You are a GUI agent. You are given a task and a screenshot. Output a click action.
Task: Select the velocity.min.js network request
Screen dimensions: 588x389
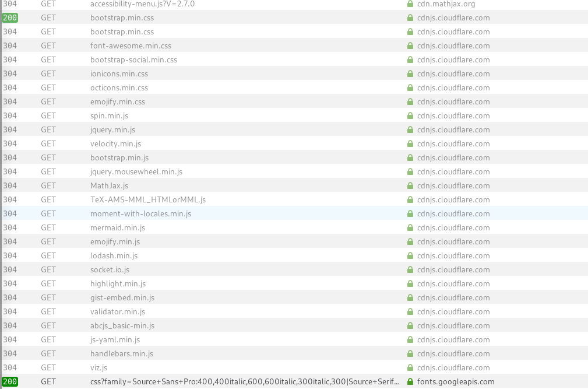(x=115, y=143)
